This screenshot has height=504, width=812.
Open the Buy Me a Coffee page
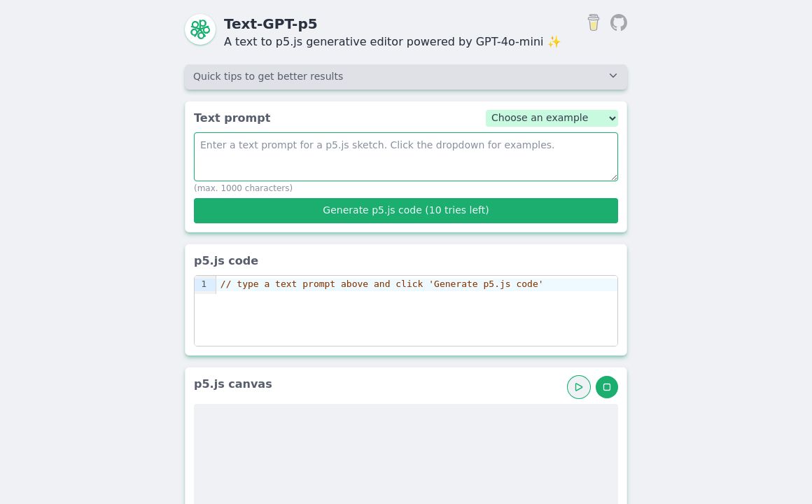(593, 22)
